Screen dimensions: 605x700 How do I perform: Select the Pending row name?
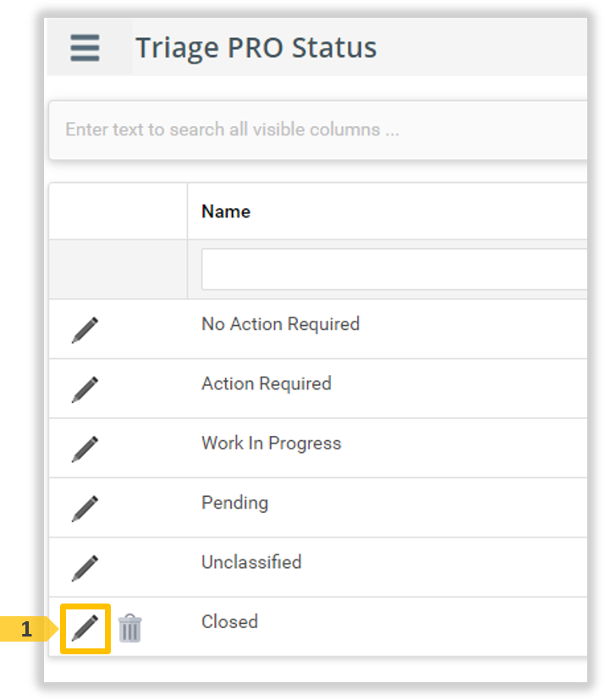pos(234,503)
